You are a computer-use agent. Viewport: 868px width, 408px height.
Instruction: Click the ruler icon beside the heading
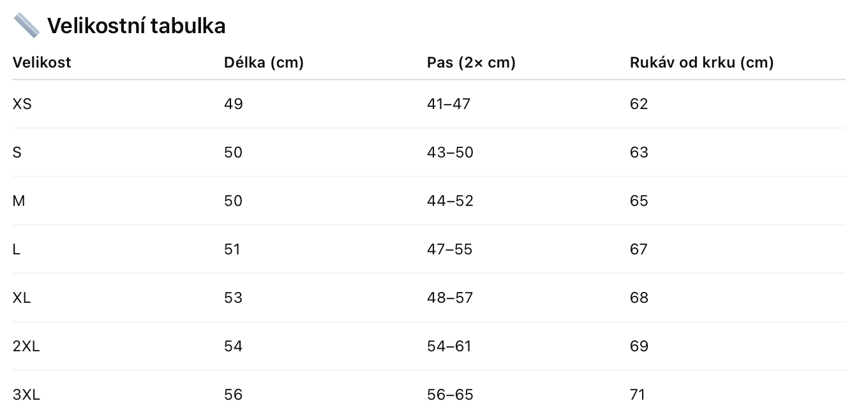click(x=26, y=25)
